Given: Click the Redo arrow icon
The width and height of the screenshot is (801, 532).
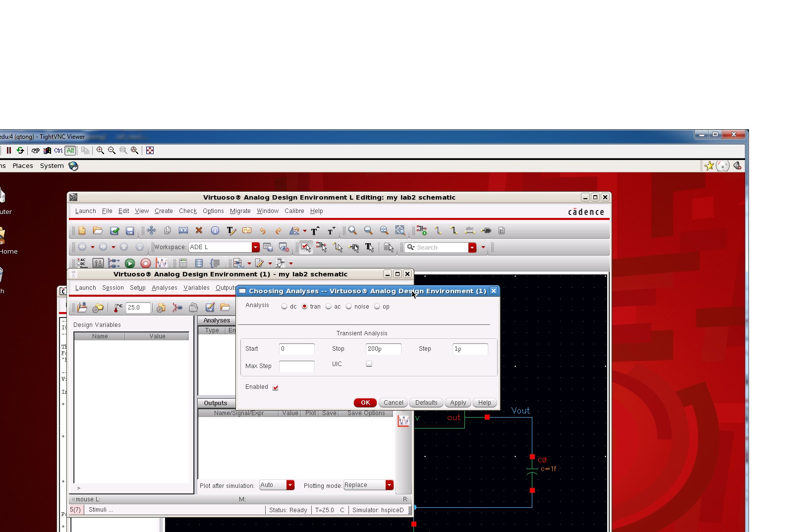Looking at the screenshot, I should click(x=279, y=231).
